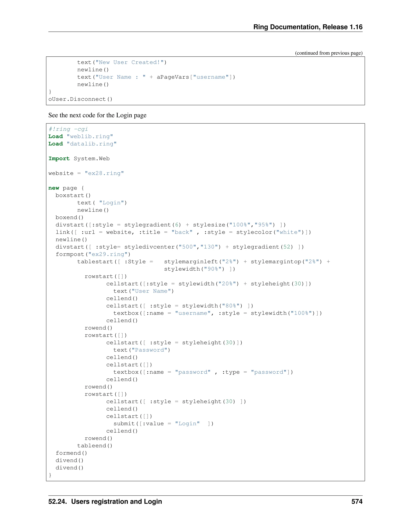
Task: Click 'See the next code' sentence
Action: pyautogui.click(x=97, y=115)
